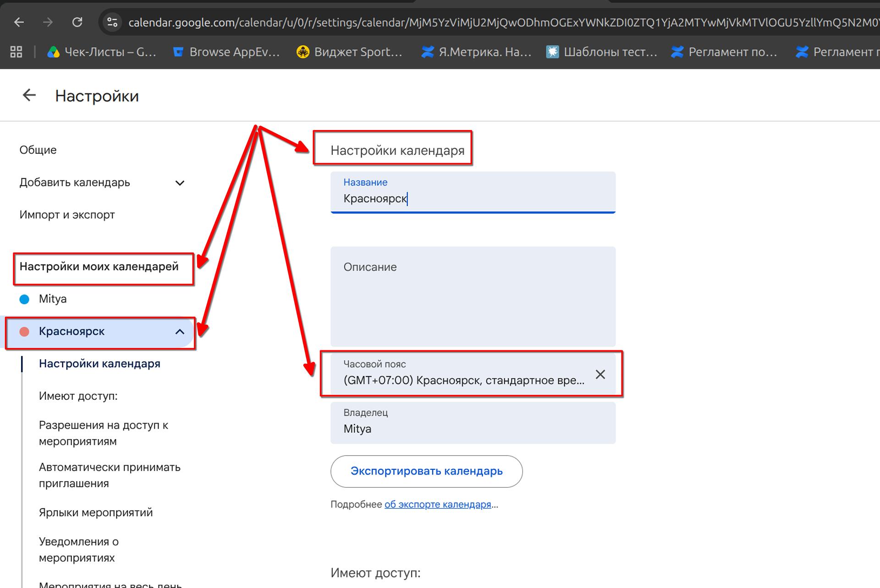Image resolution: width=880 pixels, height=588 pixels.
Task: Open the Виджет Sport… bookmark
Action: click(x=350, y=52)
